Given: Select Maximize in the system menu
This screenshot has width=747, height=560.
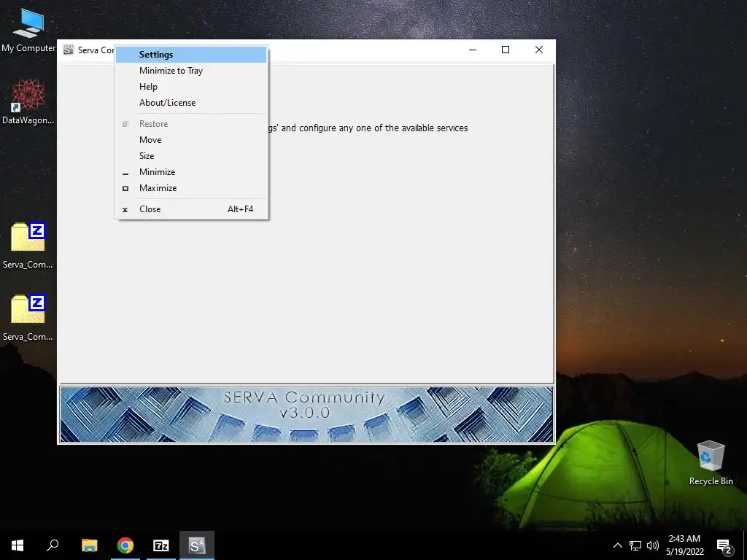Looking at the screenshot, I should 191,188.
